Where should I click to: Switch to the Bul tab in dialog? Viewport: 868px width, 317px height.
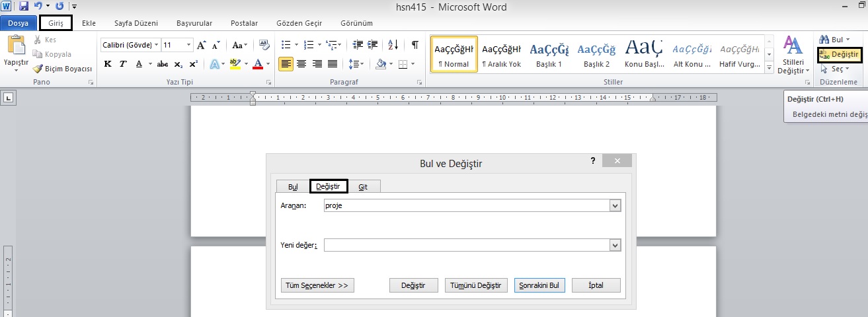pos(293,187)
